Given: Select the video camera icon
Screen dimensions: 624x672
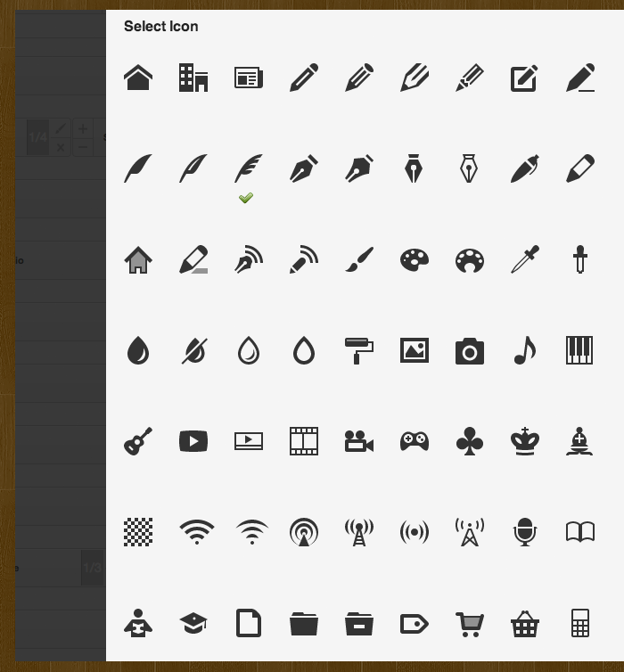Looking at the screenshot, I should coord(359,441).
